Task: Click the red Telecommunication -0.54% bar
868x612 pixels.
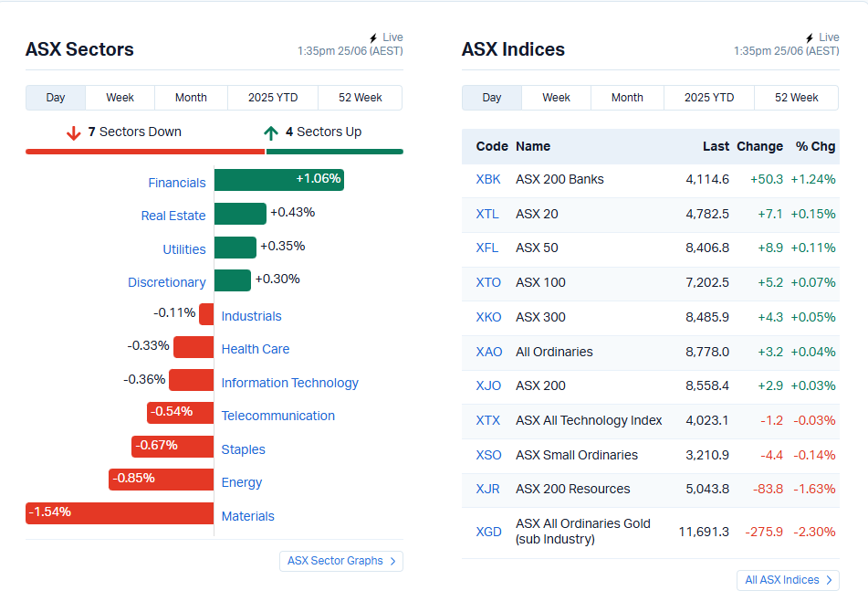Action: pyautogui.click(x=181, y=413)
